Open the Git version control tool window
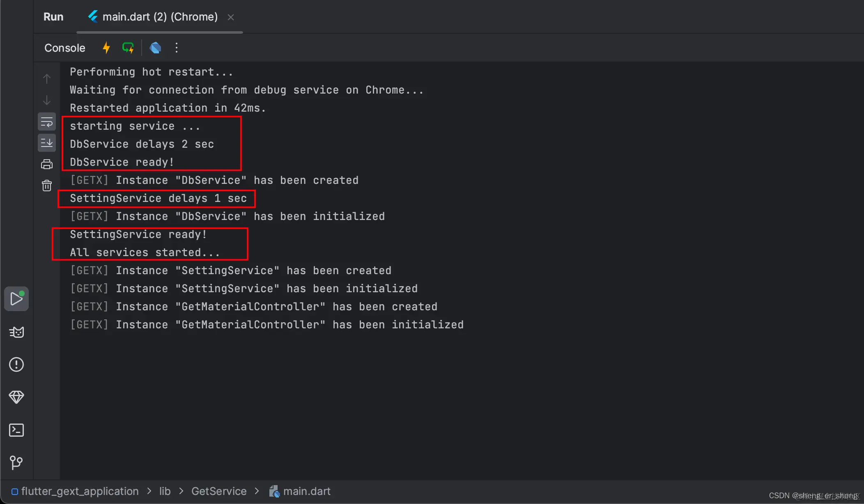 tap(16, 463)
